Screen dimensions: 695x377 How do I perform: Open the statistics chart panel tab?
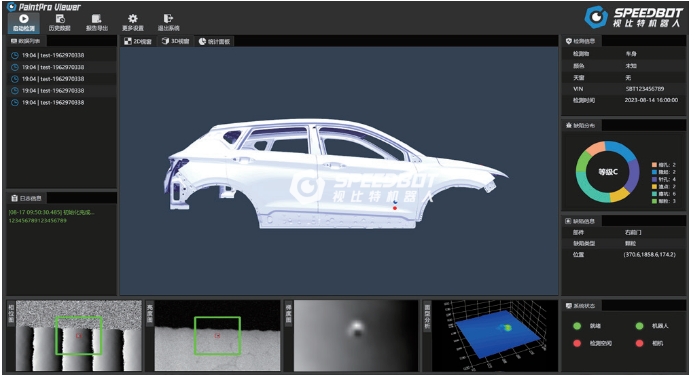pyautogui.click(x=214, y=41)
